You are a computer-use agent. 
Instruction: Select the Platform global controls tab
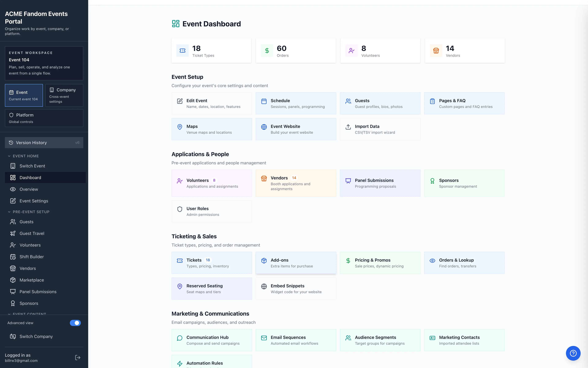[x=44, y=118]
